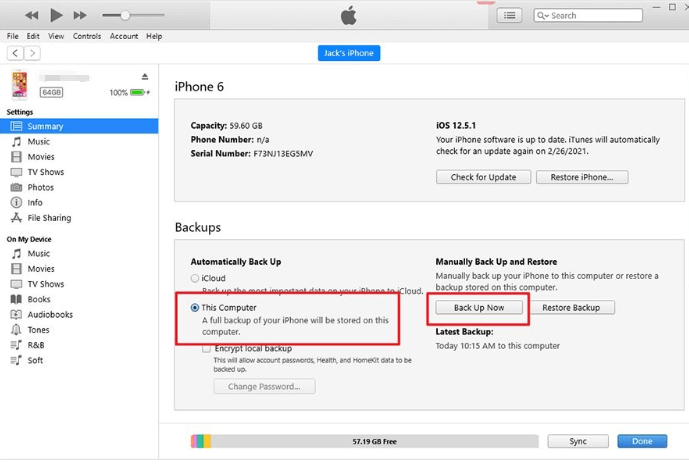
Task: Click the Change Password... button
Action: pyautogui.click(x=264, y=387)
